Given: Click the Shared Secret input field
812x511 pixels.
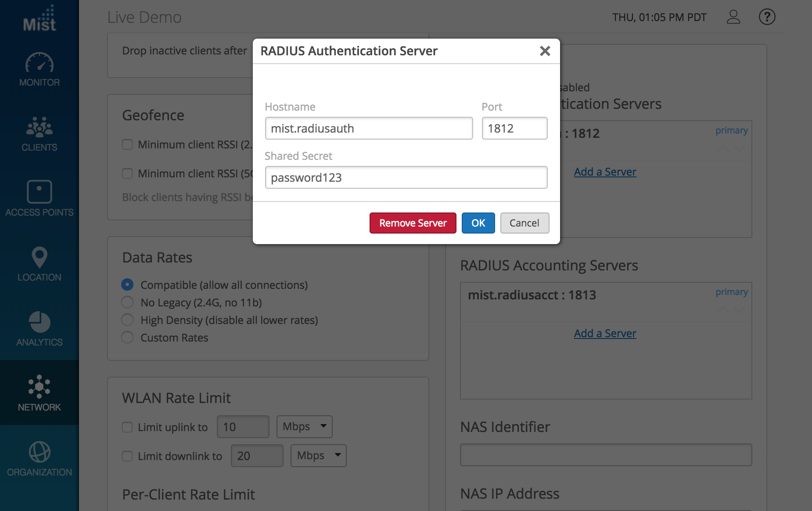Looking at the screenshot, I should click(406, 177).
